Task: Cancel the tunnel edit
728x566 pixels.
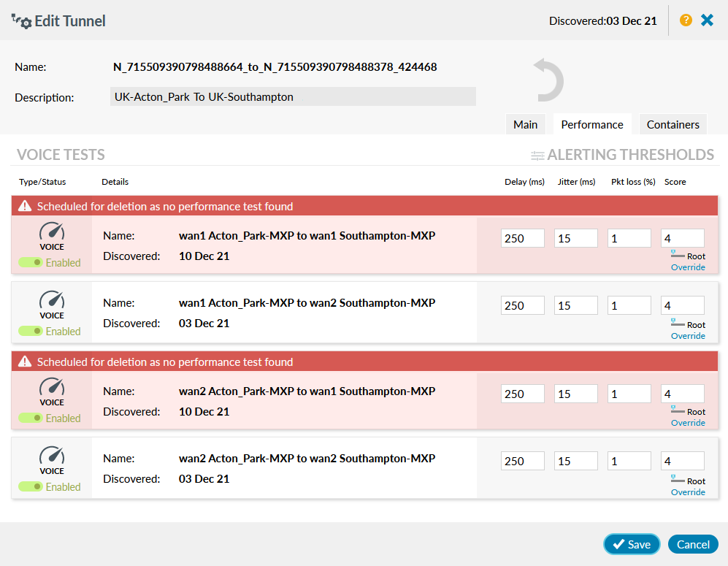Action: (x=692, y=544)
